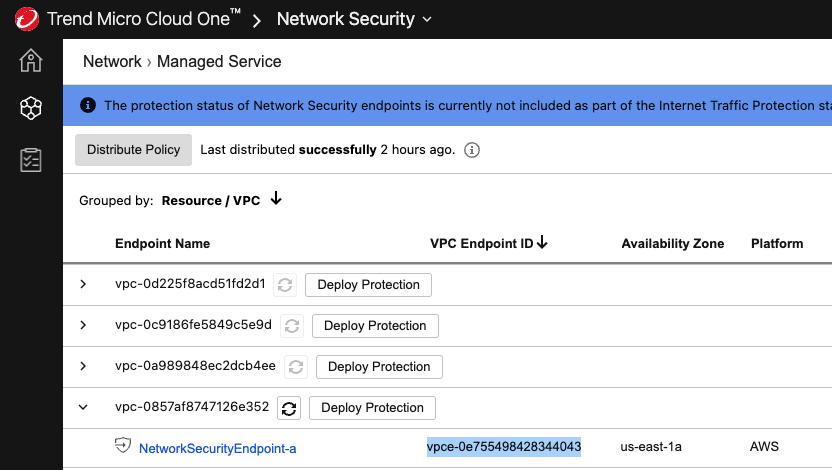This screenshot has width=832, height=470.
Task: Click the vpc-0c9186fe5849c5e9d name text
Action: (193, 325)
